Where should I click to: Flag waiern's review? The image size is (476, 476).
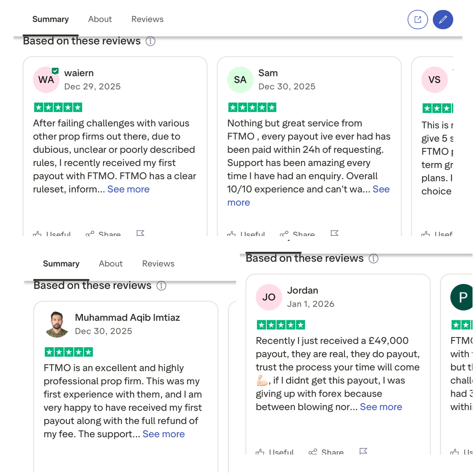[x=141, y=233]
